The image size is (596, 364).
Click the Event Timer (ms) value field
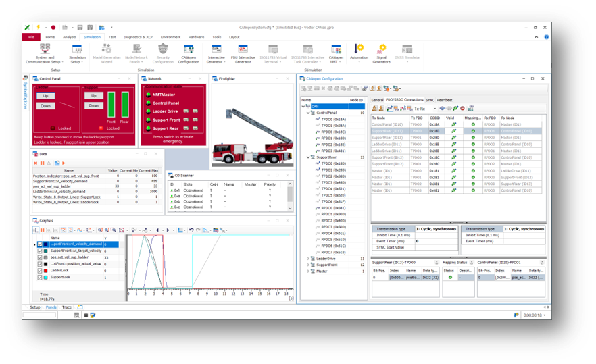(x=437, y=241)
